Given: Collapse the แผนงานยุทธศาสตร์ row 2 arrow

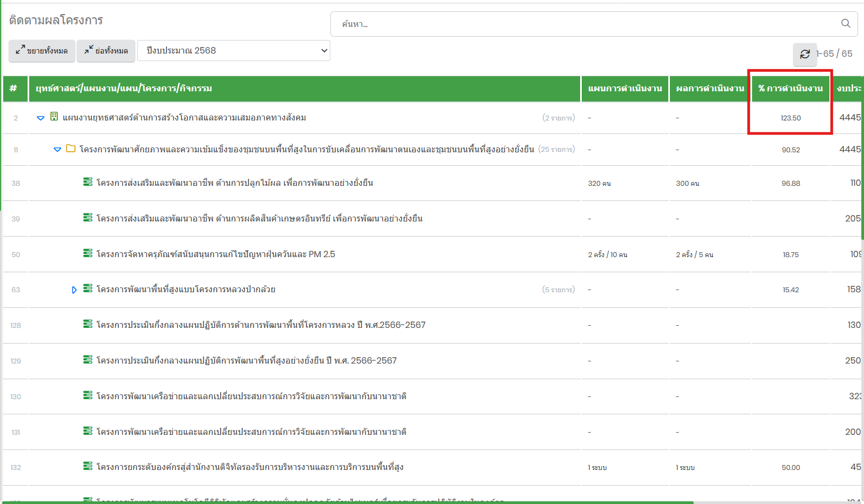Looking at the screenshot, I should (41, 118).
